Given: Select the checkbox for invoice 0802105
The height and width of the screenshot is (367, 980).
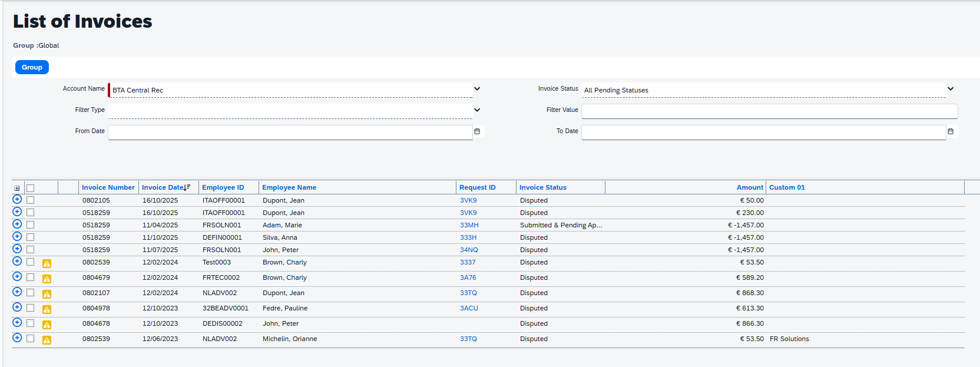Looking at the screenshot, I should coord(31,200).
